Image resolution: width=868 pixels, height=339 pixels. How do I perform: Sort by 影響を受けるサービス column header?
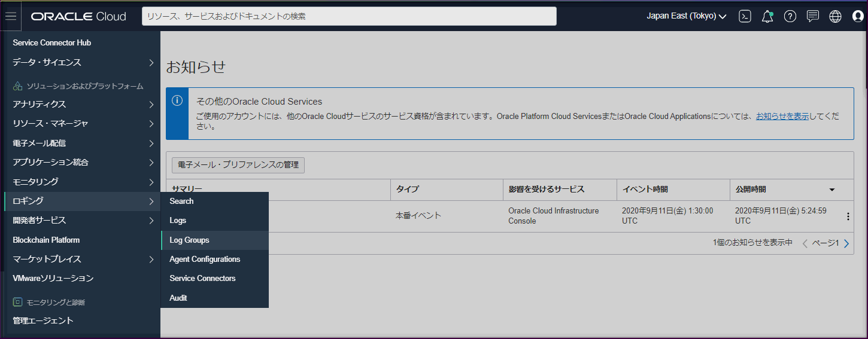pyautogui.click(x=547, y=190)
